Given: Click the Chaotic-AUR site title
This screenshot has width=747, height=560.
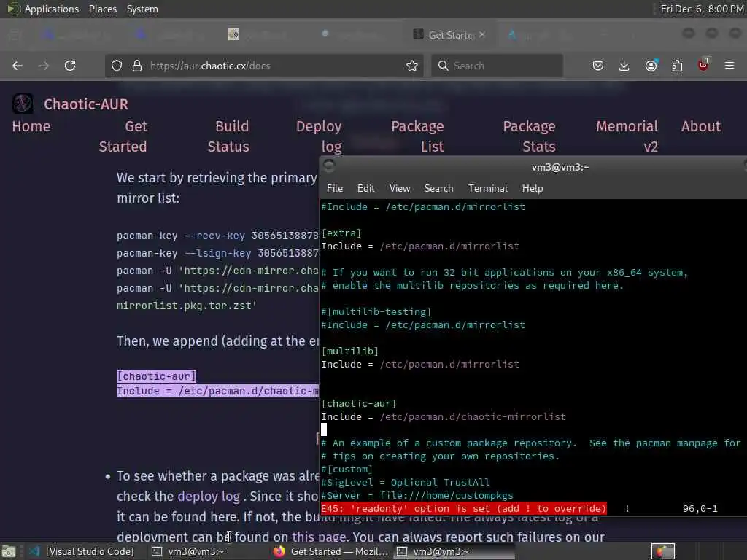Looking at the screenshot, I should (86, 104).
